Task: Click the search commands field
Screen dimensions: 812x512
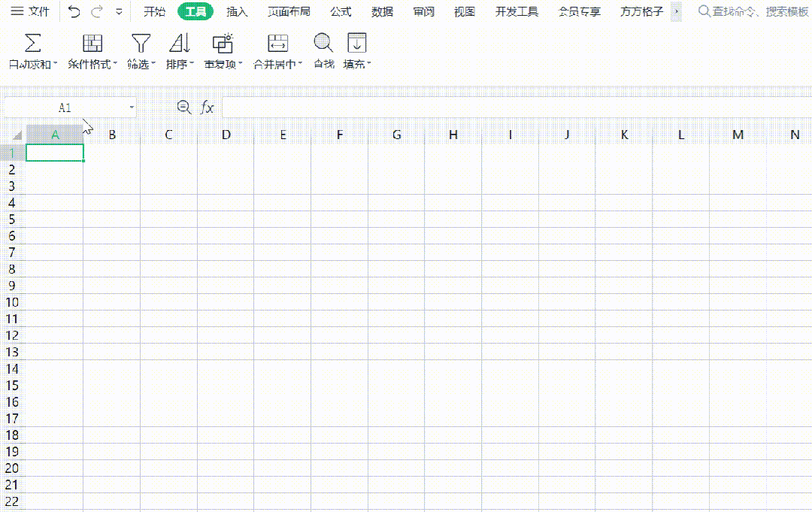Action: (x=753, y=11)
